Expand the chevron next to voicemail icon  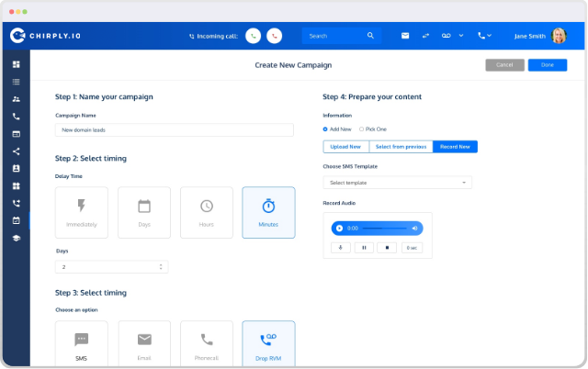pos(461,36)
